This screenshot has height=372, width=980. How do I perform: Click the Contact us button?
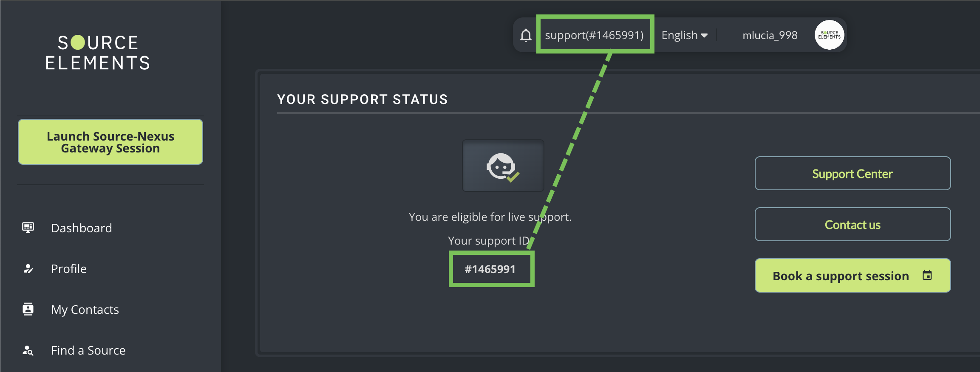(x=853, y=224)
